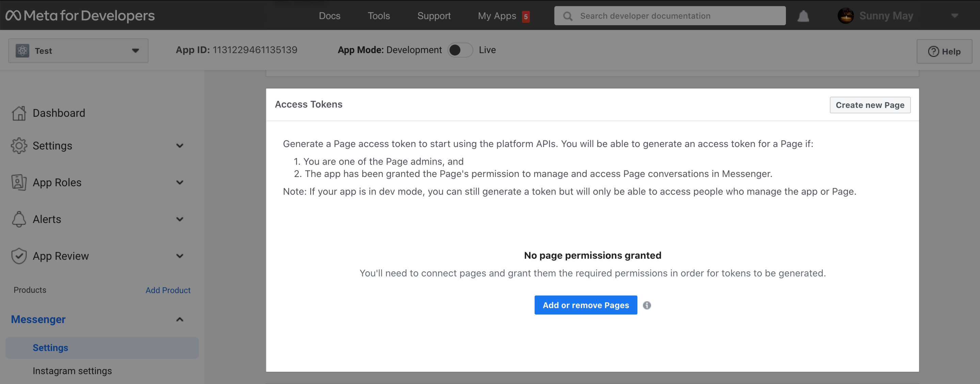
Task: Switch to Instagram settings under Messenger
Action: point(72,371)
